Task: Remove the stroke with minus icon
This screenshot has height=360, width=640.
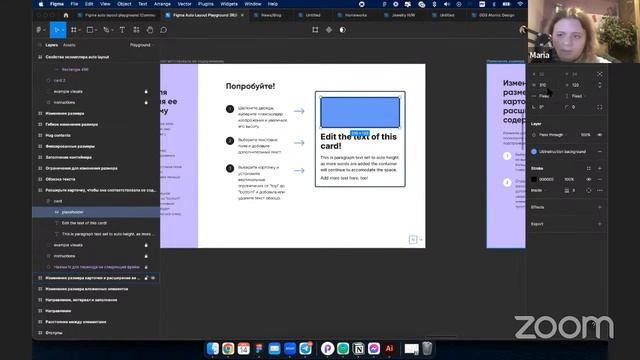Action: (600, 179)
